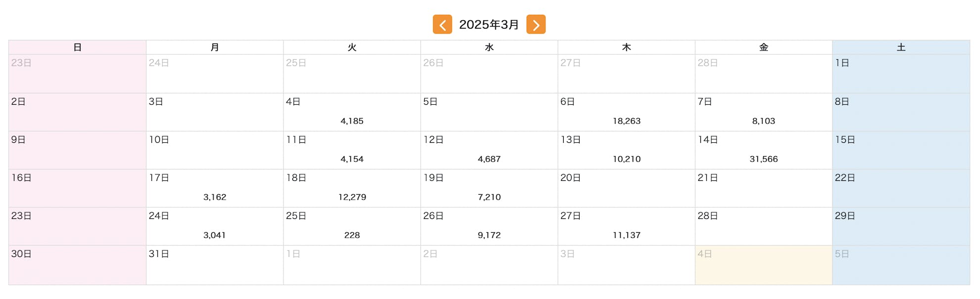Click the 2025年3月 month title
This screenshot has width=980, height=299.
point(489,24)
